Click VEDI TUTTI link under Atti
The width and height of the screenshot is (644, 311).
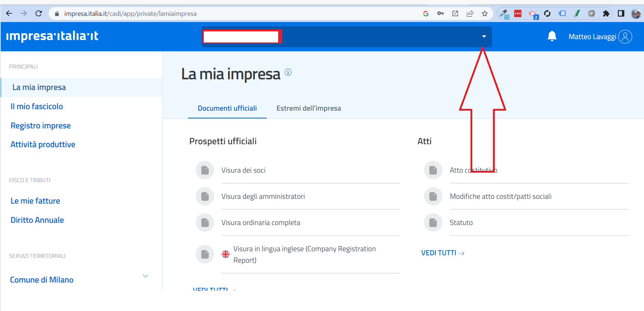(x=442, y=253)
